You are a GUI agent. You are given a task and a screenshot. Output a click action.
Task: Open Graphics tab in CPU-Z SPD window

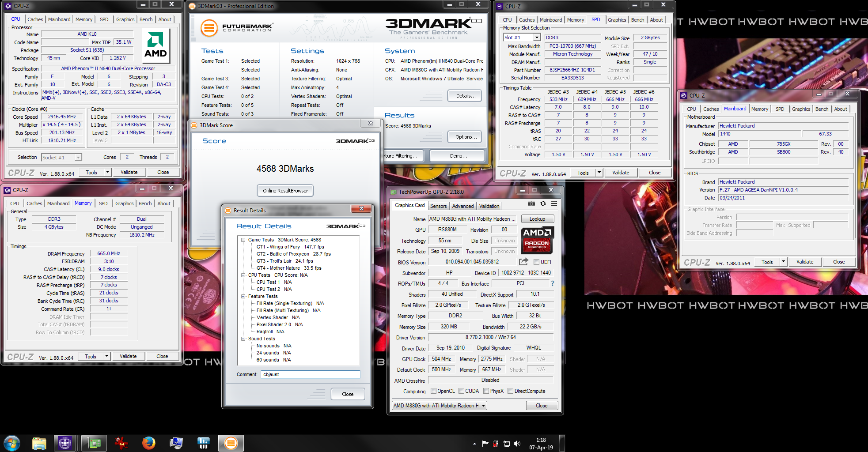[x=617, y=20]
